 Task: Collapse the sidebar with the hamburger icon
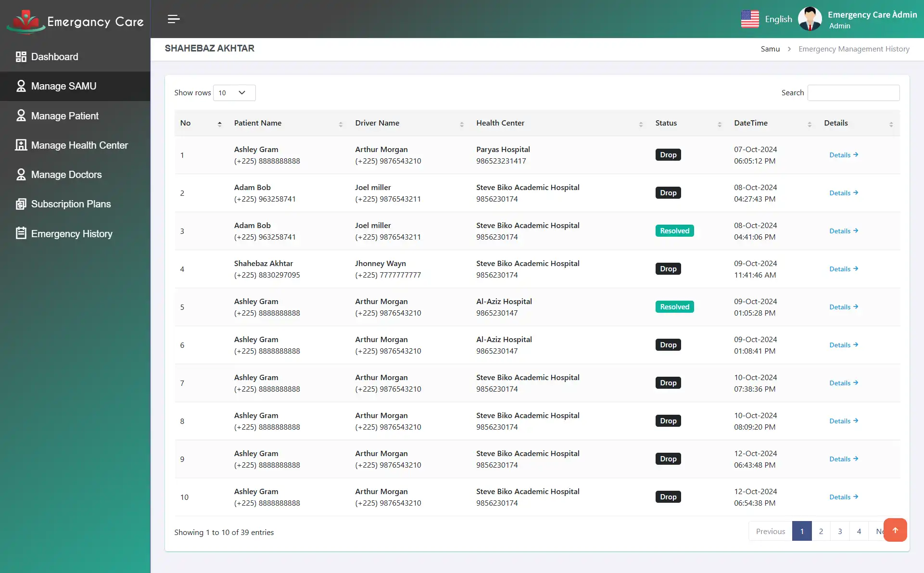pyautogui.click(x=173, y=19)
